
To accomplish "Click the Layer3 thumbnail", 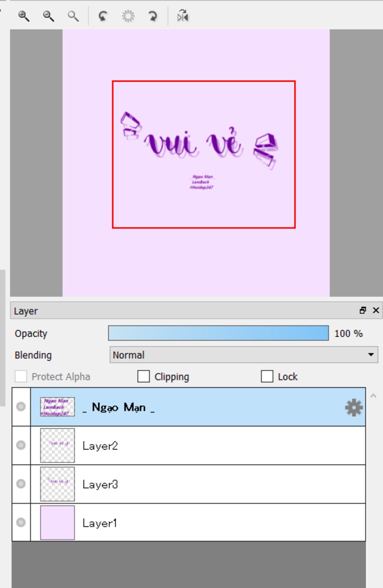I will 57,484.
